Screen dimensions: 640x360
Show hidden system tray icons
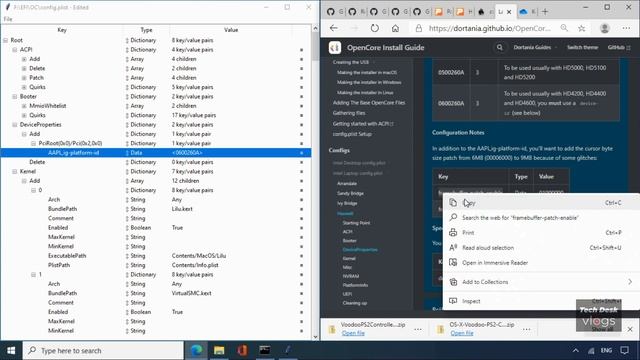(x=576, y=350)
